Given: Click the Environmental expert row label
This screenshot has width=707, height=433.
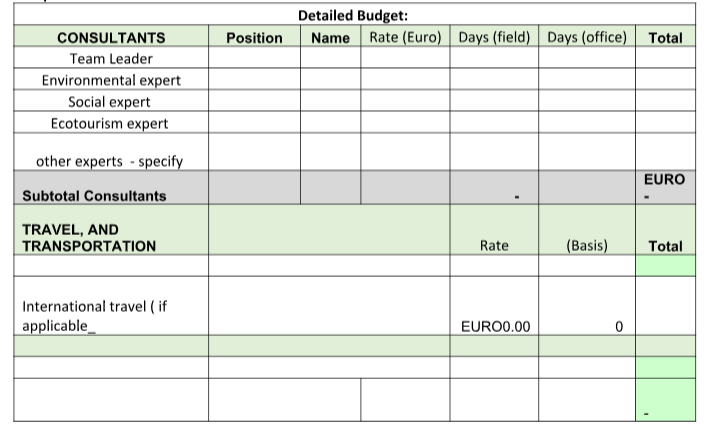Looking at the screenshot, I should 111,79.
